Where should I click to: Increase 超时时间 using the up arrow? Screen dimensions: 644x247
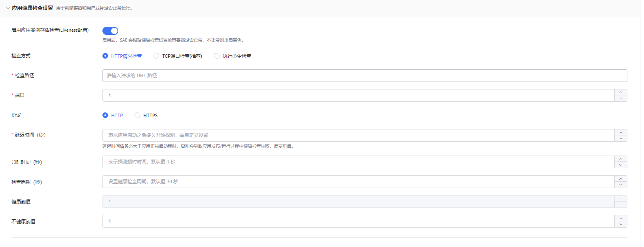621,159
